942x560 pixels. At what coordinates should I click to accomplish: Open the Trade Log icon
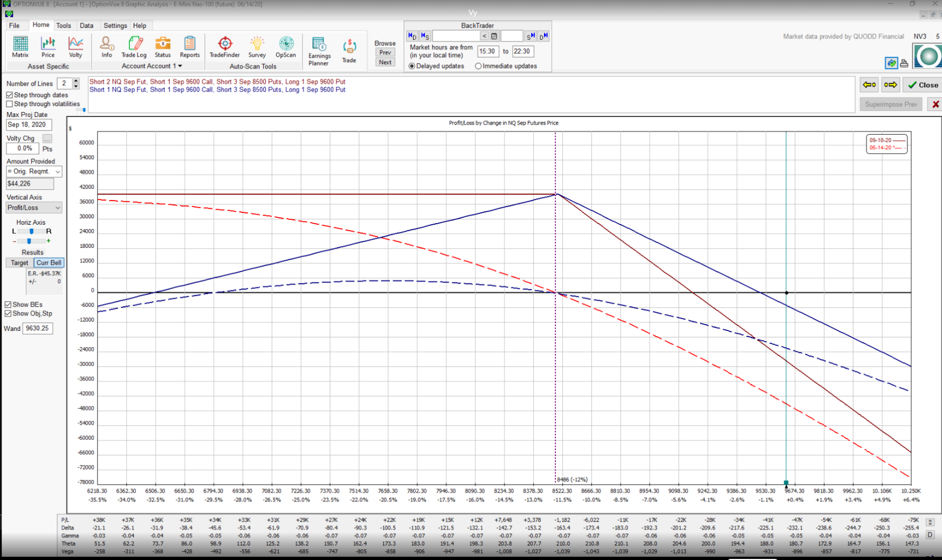pyautogui.click(x=134, y=46)
